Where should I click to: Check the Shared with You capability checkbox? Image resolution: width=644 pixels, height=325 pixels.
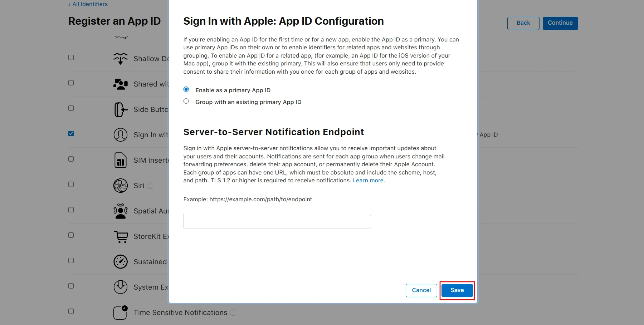tap(71, 83)
